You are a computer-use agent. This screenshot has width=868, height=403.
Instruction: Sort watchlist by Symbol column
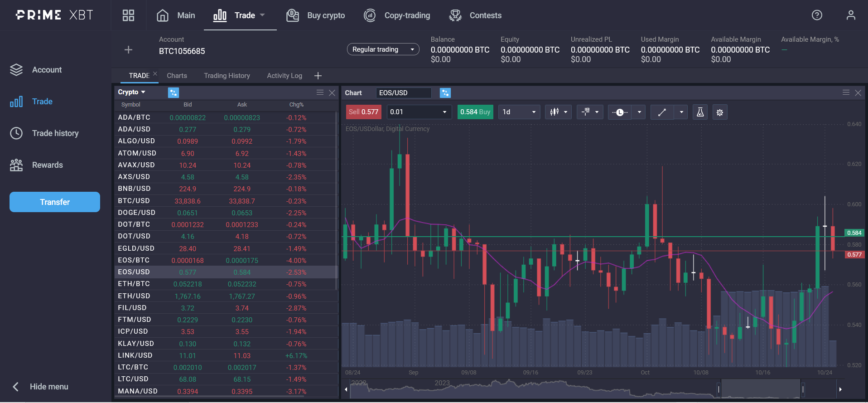(x=131, y=105)
